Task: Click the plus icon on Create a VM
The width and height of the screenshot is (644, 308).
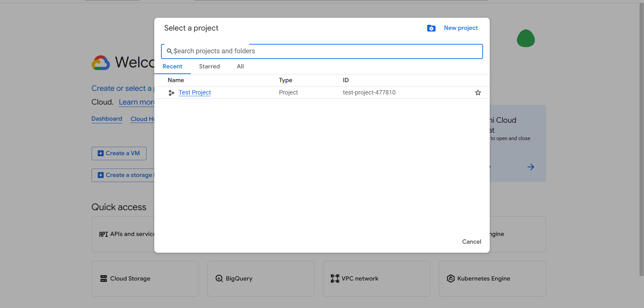Action: point(101,153)
